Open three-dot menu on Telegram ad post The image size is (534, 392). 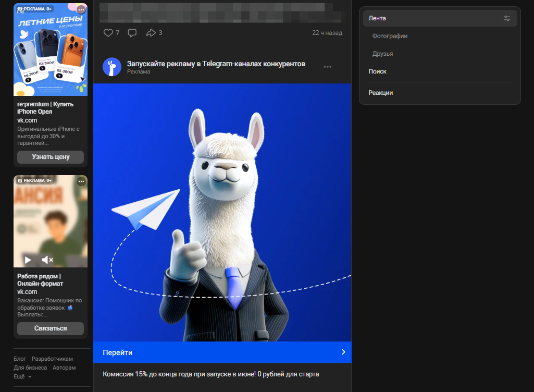tap(328, 67)
